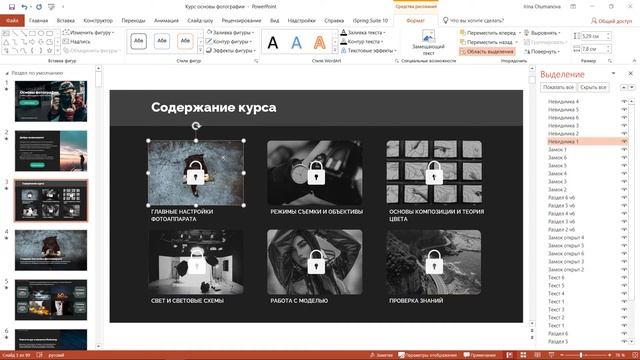Viewport: 640px width, 360px height.
Task: Switch to Вставка tab
Action: (x=66, y=20)
